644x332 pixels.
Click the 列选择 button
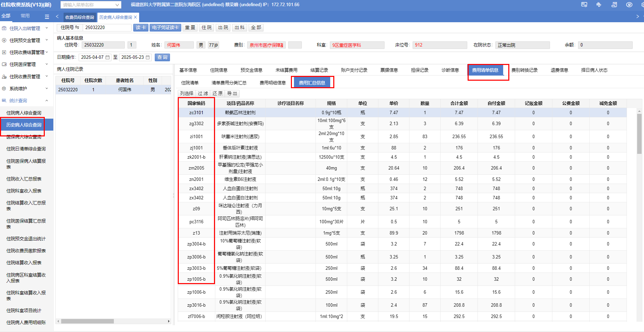187,93
